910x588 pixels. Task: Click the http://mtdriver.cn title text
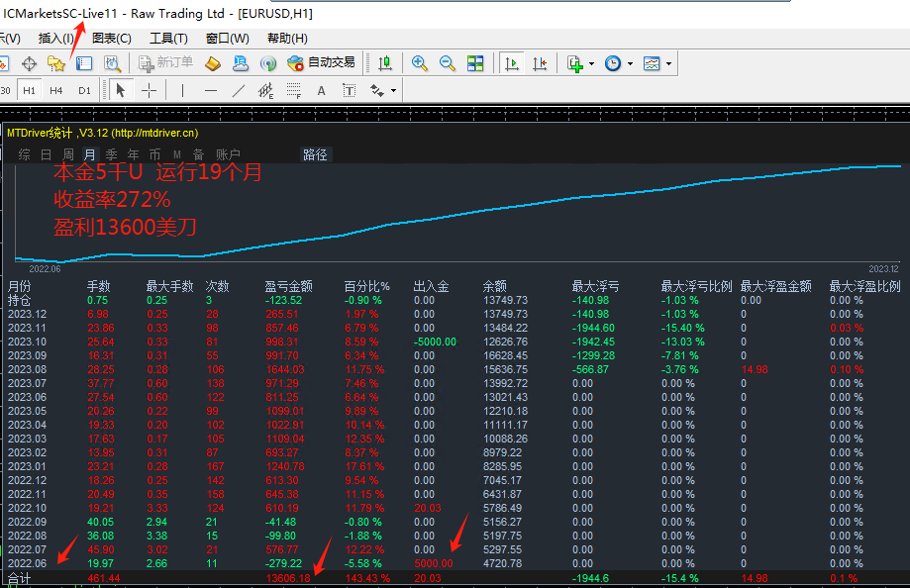pyautogui.click(x=154, y=133)
